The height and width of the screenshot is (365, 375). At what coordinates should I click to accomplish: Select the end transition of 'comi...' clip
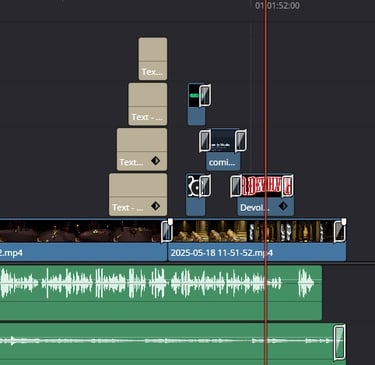point(241,141)
